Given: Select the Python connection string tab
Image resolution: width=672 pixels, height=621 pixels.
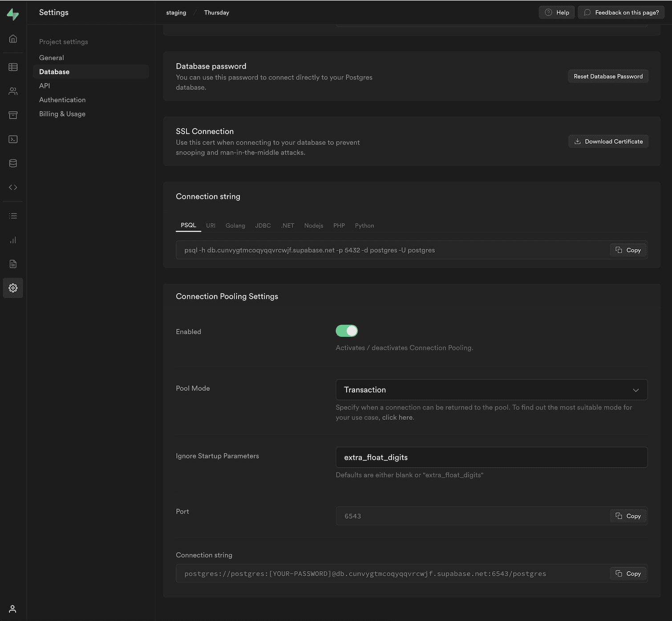Looking at the screenshot, I should coord(364,226).
